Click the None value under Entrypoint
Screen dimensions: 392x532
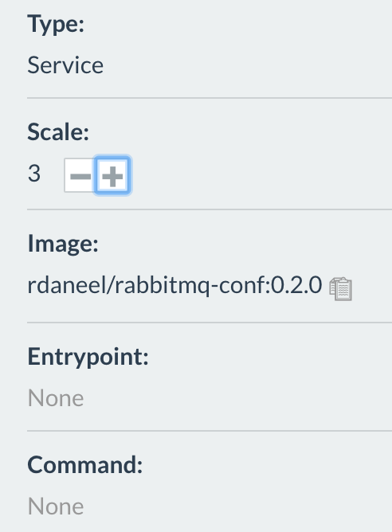coord(56,398)
